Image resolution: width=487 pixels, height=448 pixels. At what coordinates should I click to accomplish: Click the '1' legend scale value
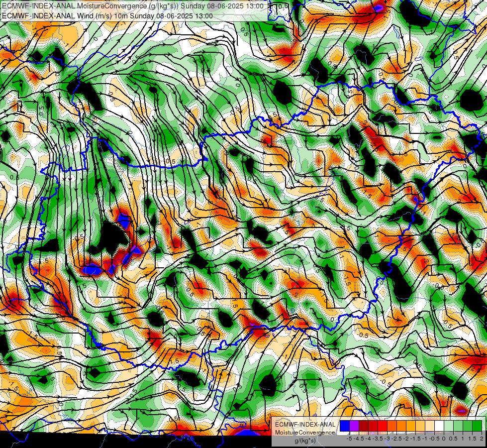463,439
